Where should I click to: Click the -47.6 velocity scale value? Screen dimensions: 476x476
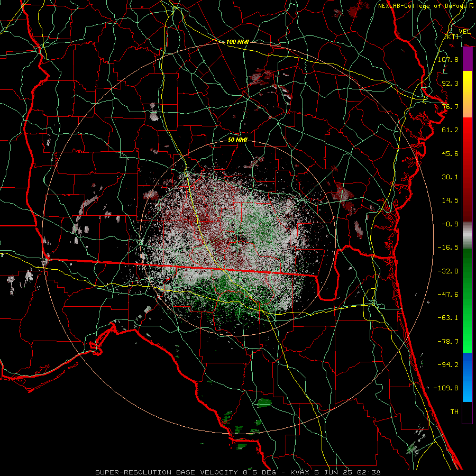(448, 295)
